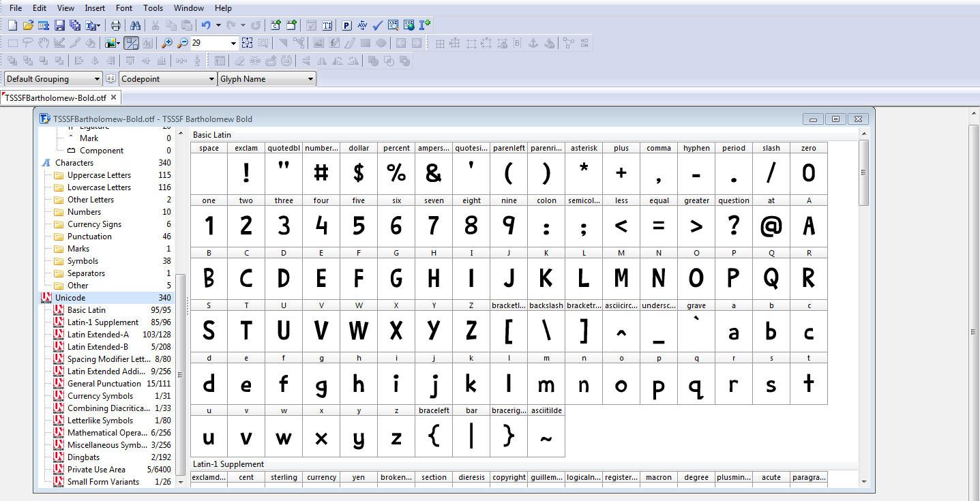Open the AV kerning icon
Screen dimensions: 980x501
[x=362, y=25]
